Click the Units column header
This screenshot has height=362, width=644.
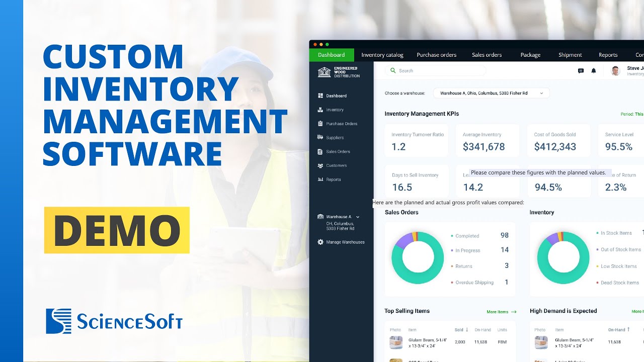502,330
